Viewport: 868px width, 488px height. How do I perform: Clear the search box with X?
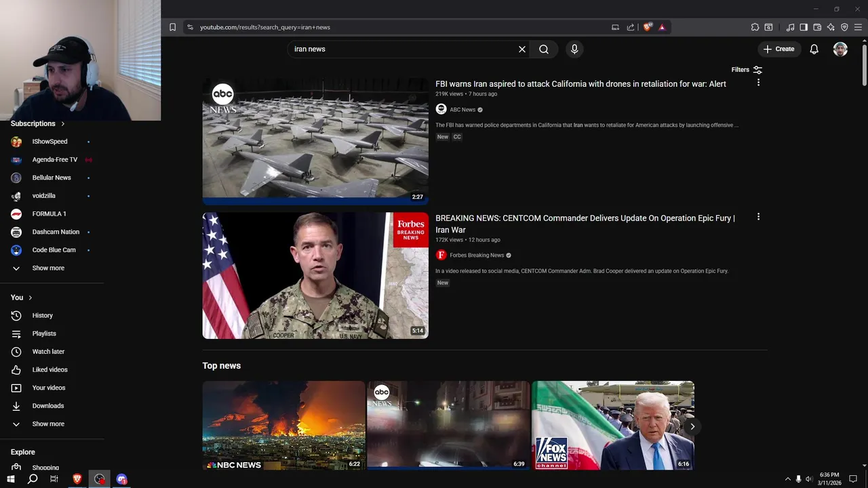(x=522, y=49)
